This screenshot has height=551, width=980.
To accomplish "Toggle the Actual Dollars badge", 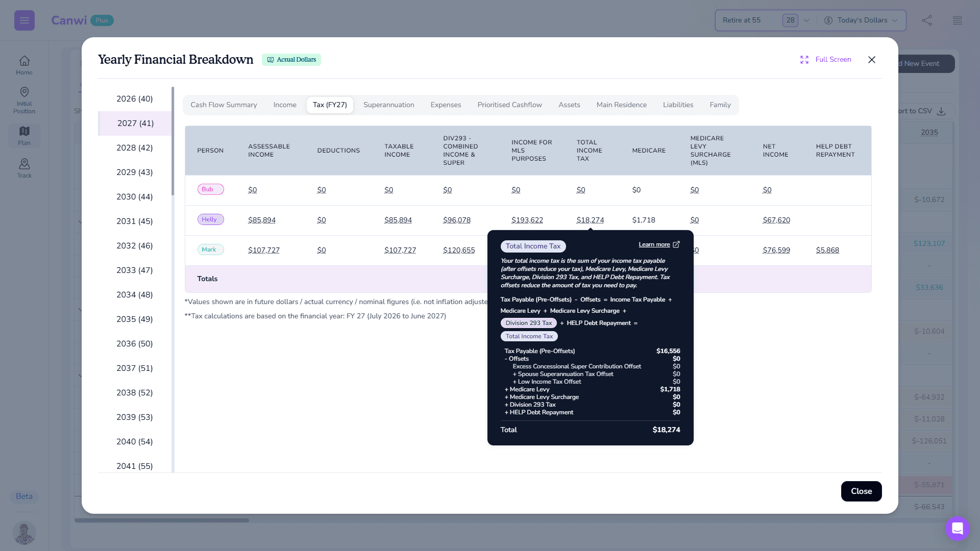I will pyautogui.click(x=291, y=60).
